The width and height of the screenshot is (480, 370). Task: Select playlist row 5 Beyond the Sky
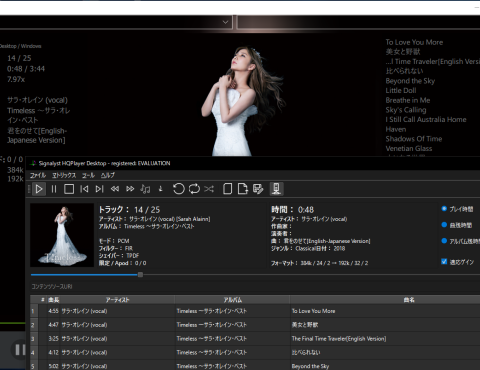[x=255, y=366]
